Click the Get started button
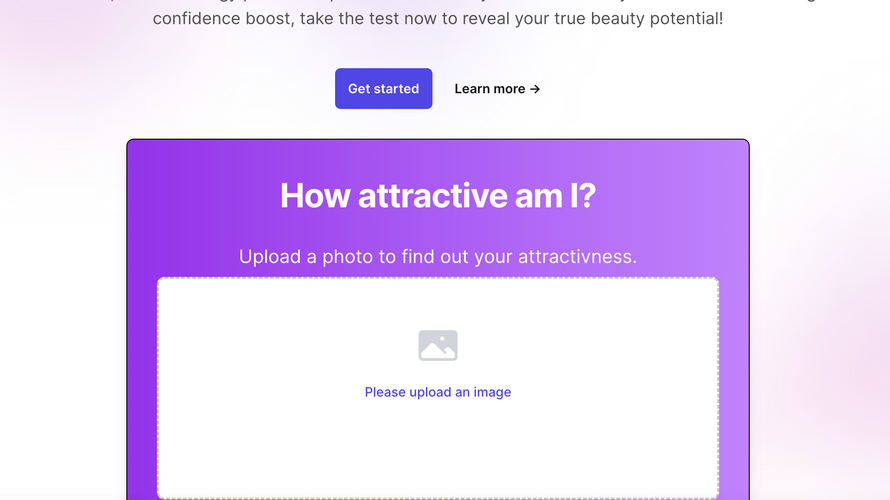 click(x=383, y=89)
